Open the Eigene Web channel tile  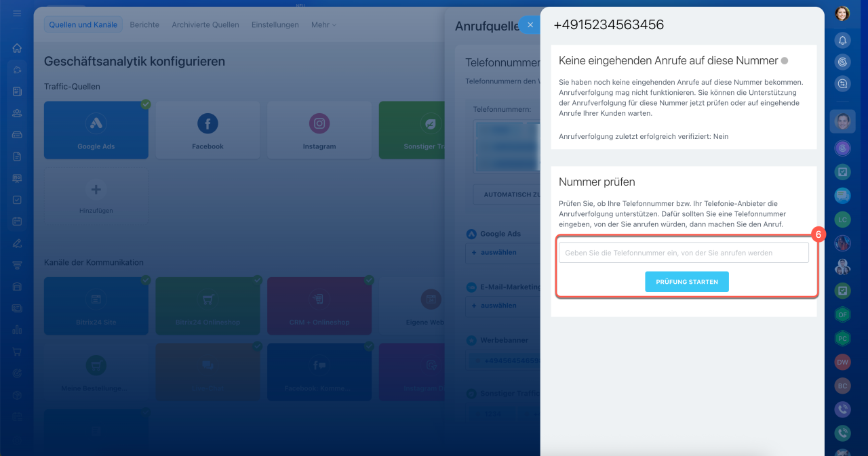(412, 306)
